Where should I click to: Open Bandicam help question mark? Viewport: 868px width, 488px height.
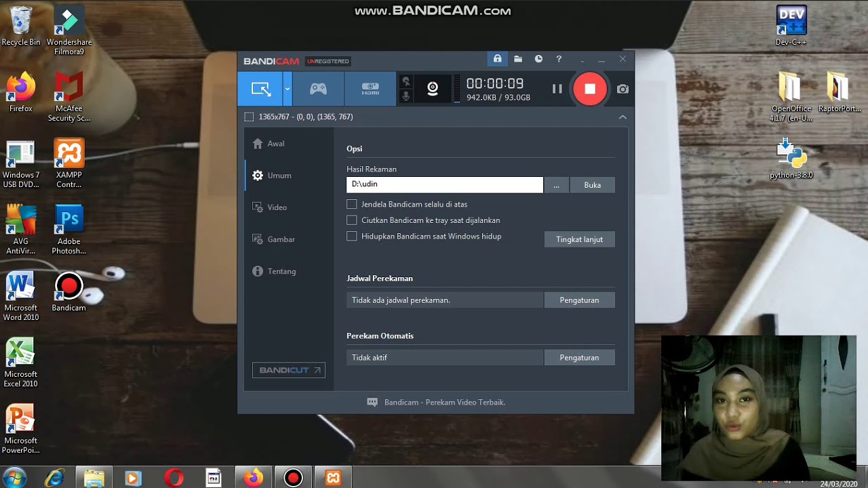tap(559, 59)
